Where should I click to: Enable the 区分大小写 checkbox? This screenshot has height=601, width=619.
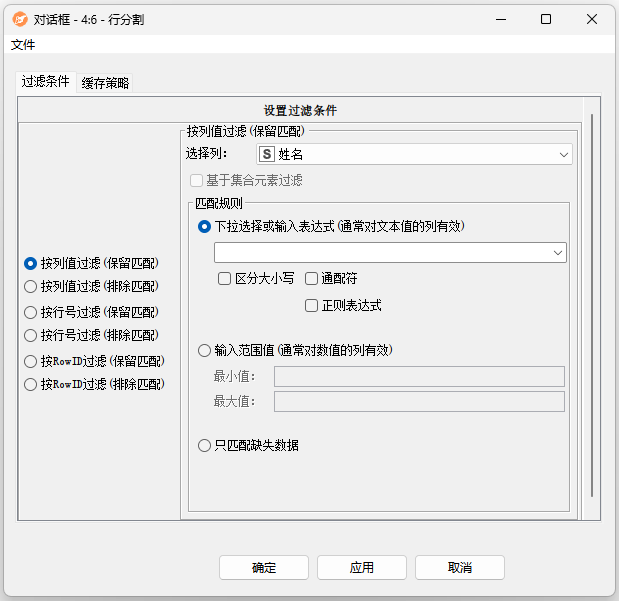tap(225, 279)
